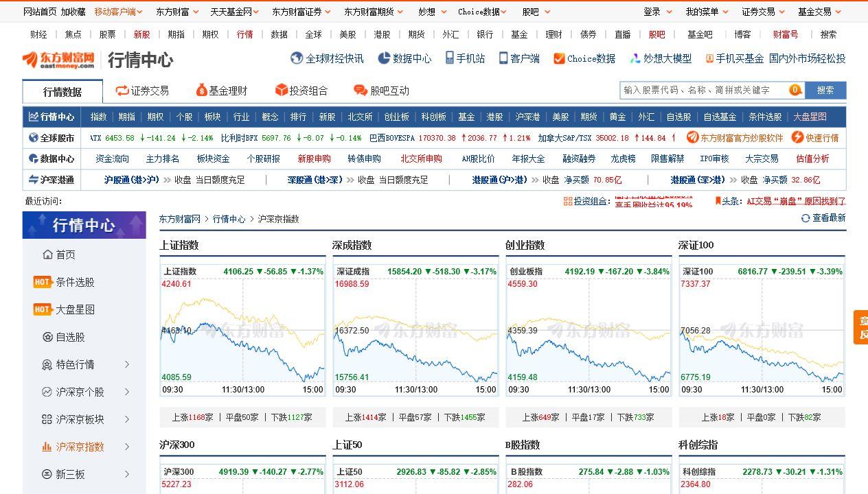
Task: Click the 首页 home icon in sidebar
Action: (x=47, y=255)
